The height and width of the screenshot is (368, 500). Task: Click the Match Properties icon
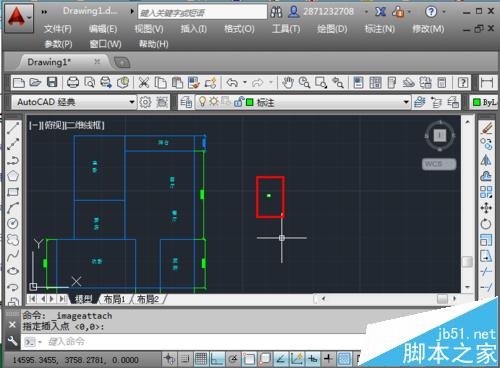194,82
